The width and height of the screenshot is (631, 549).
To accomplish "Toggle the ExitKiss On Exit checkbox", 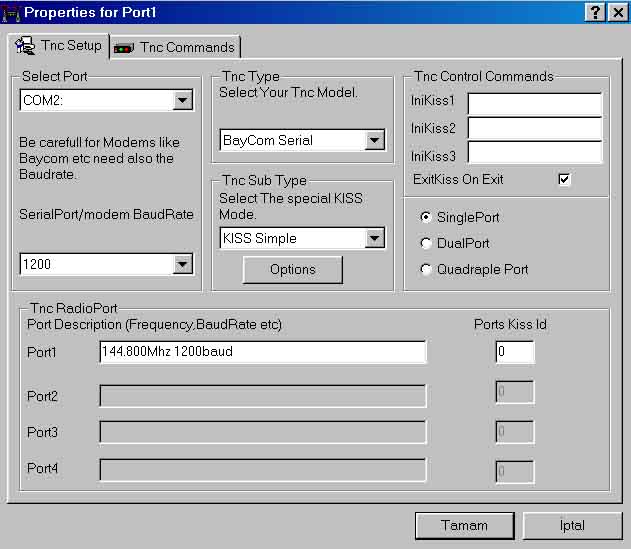I will point(564,179).
